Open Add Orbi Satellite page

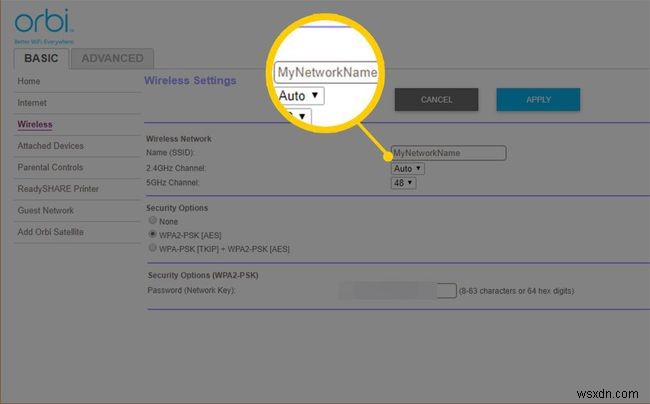[x=51, y=232]
